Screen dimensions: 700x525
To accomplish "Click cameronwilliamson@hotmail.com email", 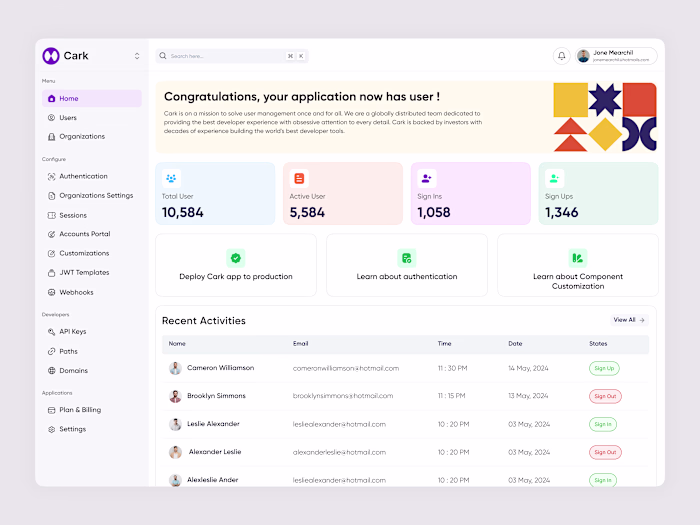I will (346, 368).
